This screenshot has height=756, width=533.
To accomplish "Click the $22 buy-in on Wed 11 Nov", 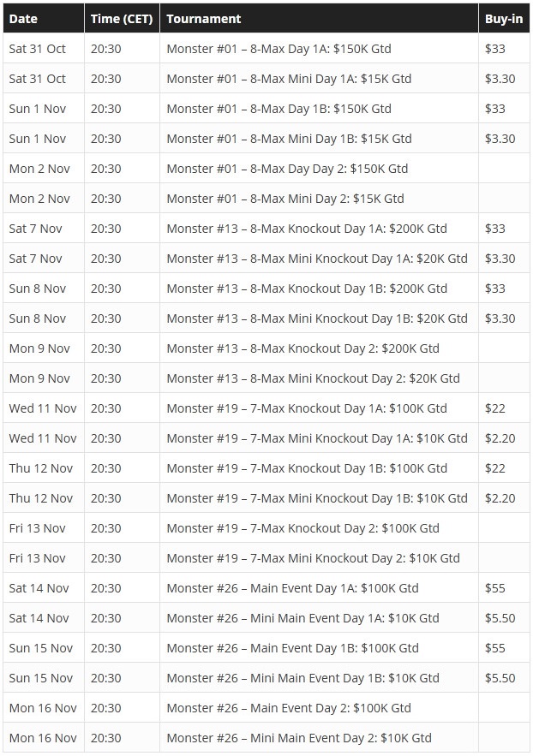I will click(x=495, y=408).
